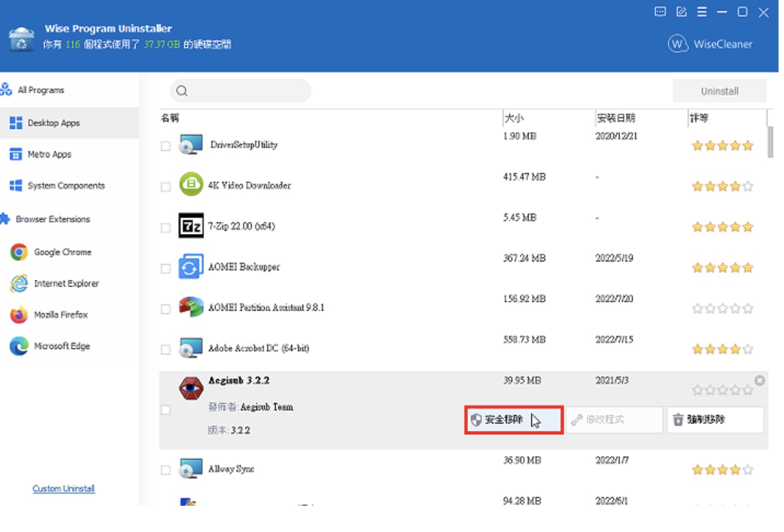
Task: Sort by 評等 rating column header
Action: point(699,118)
